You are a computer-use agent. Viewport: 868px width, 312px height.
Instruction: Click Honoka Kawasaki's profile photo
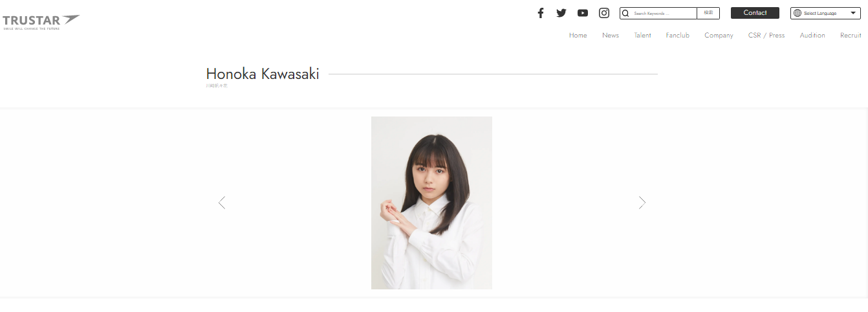tap(431, 203)
